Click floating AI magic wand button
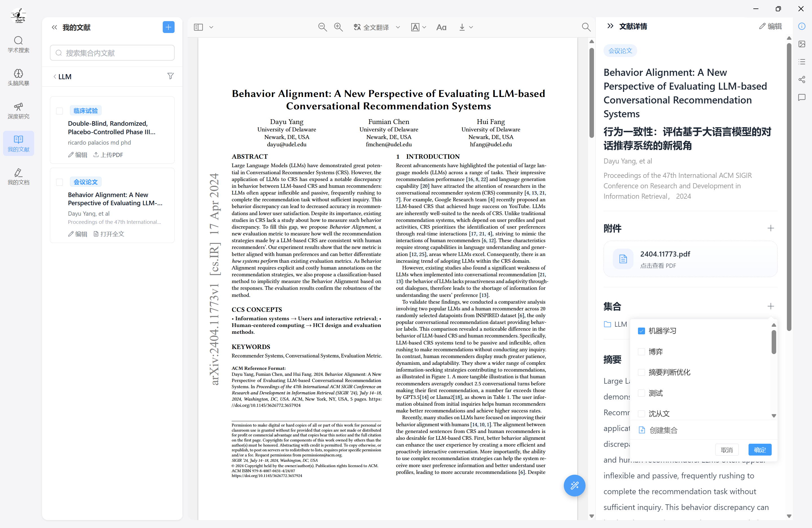This screenshot has width=812, height=528. click(x=575, y=485)
